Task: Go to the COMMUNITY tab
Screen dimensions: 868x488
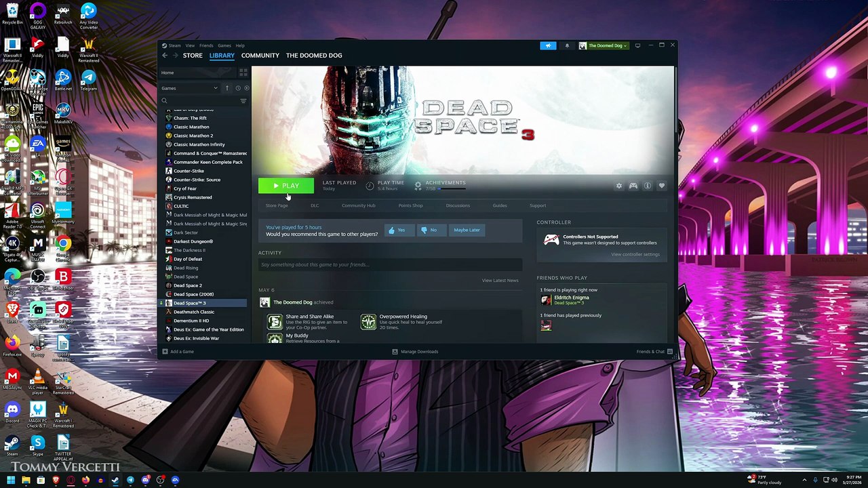Action: 260,56
